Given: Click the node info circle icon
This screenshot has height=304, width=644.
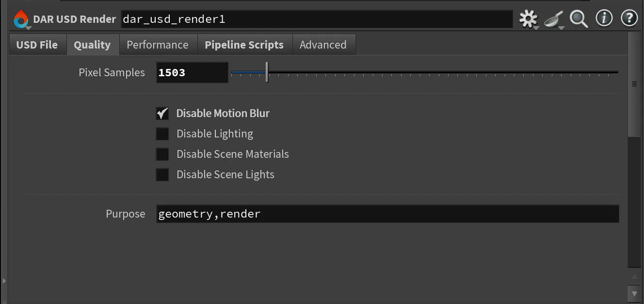Looking at the screenshot, I should [604, 18].
